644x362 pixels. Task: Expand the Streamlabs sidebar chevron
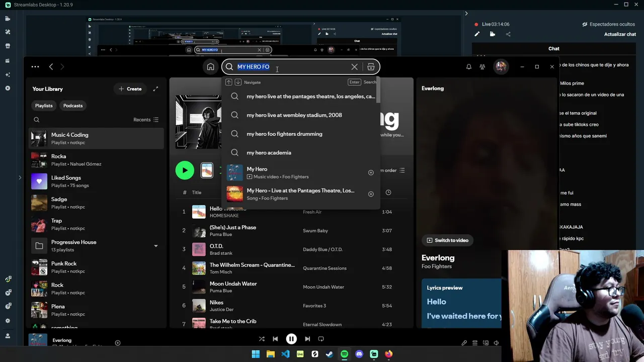(20, 177)
